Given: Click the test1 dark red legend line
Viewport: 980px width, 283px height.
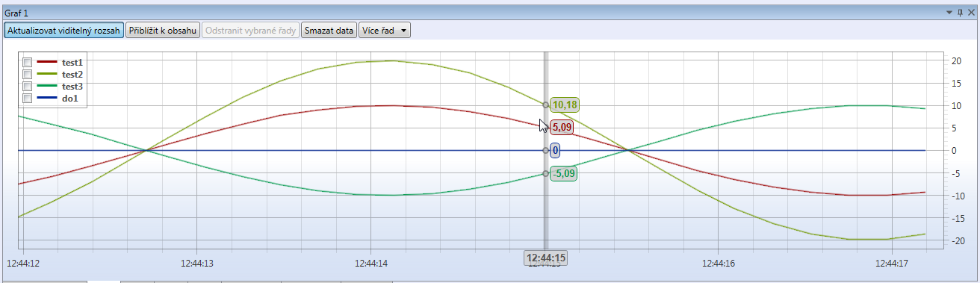Looking at the screenshot, I should [47, 63].
